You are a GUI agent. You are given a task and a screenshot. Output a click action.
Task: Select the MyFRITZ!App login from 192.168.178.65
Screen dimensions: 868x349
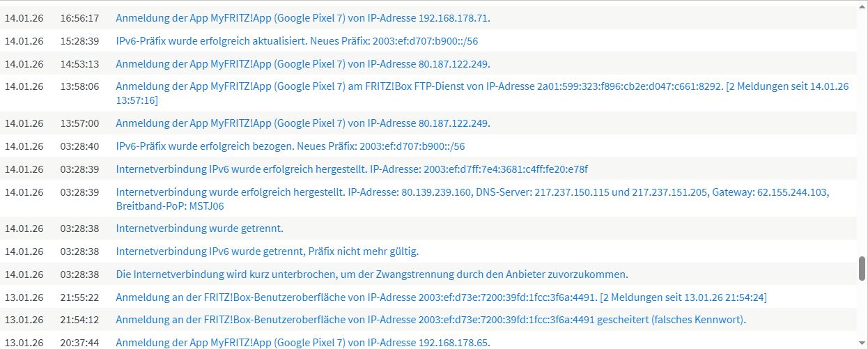click(x=303, y=343)
